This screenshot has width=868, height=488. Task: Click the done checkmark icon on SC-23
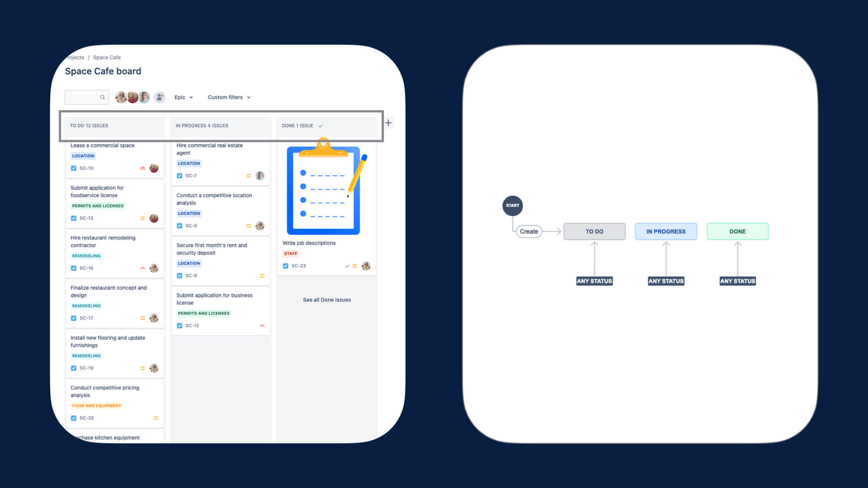[346, 266]
